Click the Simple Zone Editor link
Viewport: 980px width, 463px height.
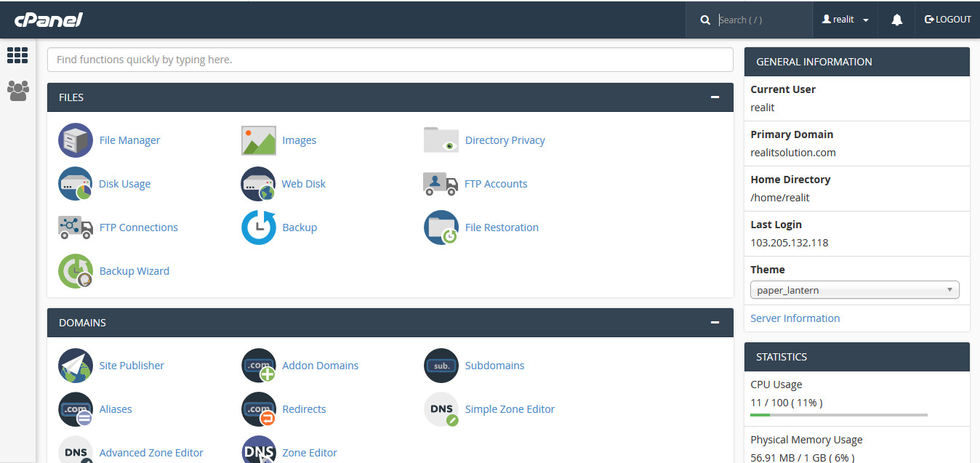click(510, 409)
